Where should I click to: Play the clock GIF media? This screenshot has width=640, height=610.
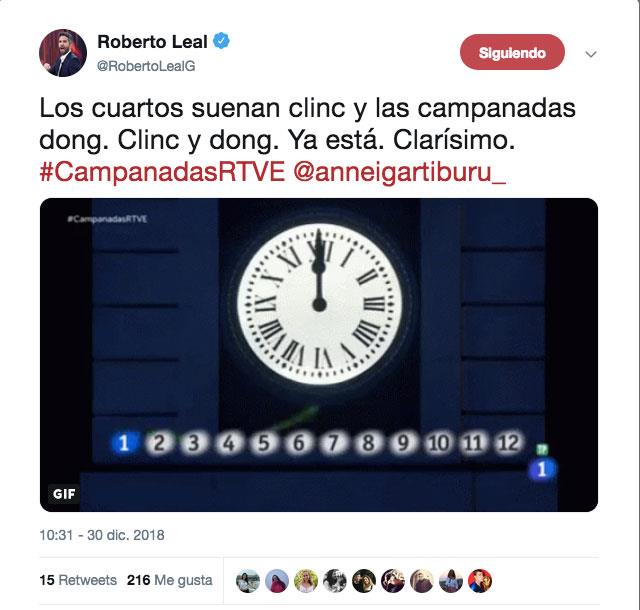319,355
